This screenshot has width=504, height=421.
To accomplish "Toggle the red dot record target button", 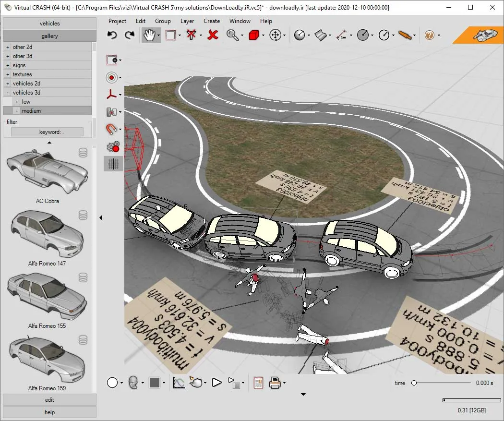I will pyautogui.click(x=111, y=77).
